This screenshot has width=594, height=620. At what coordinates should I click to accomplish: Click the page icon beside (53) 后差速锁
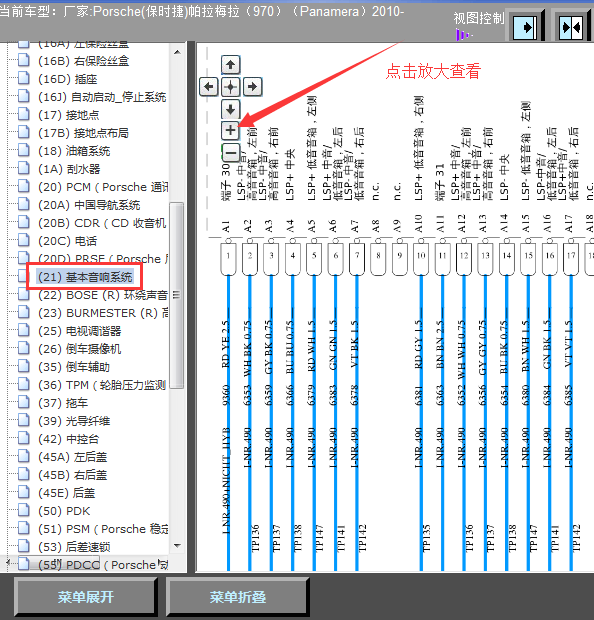tap(24, 546)
